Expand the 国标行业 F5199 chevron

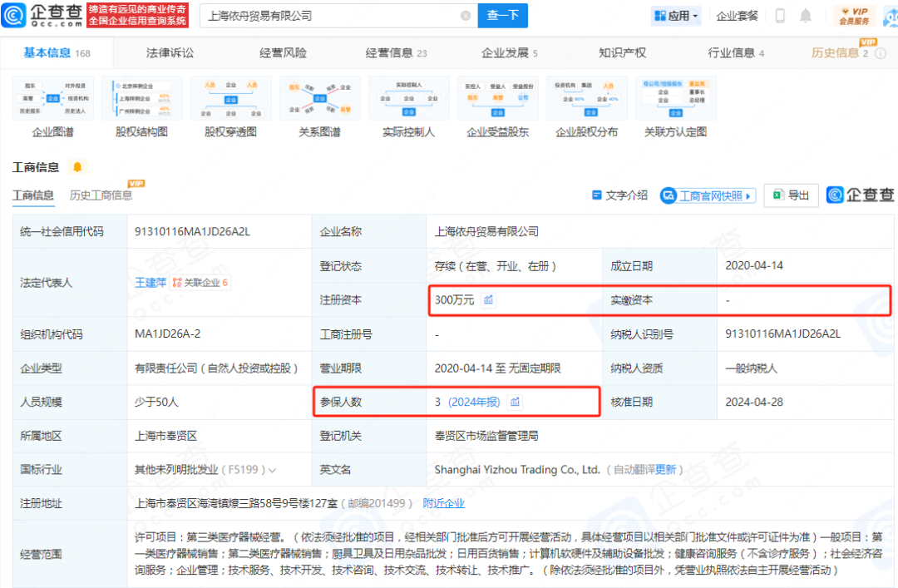coord(273,471)
